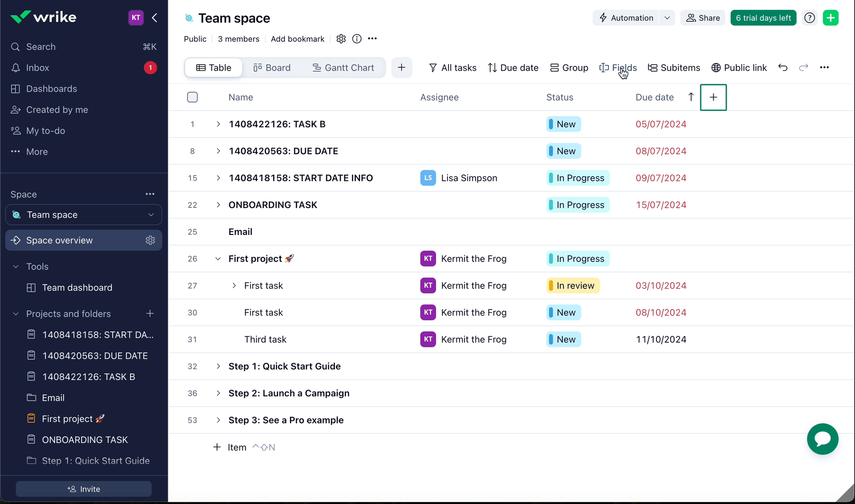The image size is (855, 504).
Task: Collapse the sidebar with the arrow
Action: (x=155, y=18)
